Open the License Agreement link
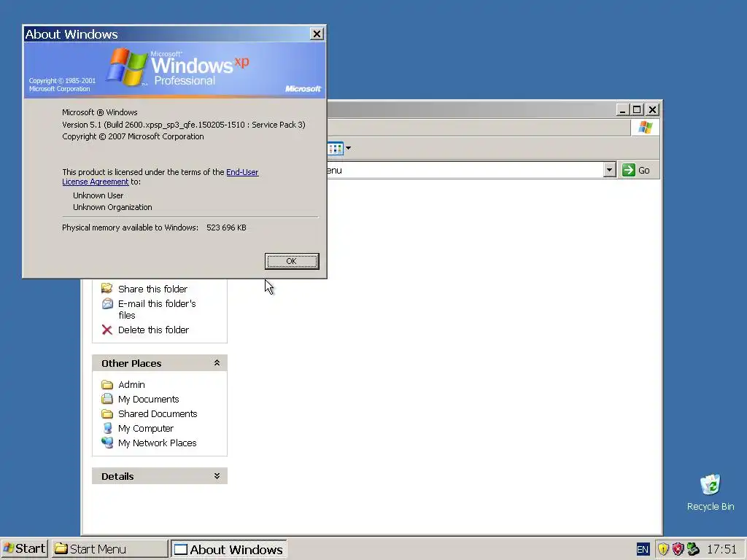747x560 pixels. [96, 182]
